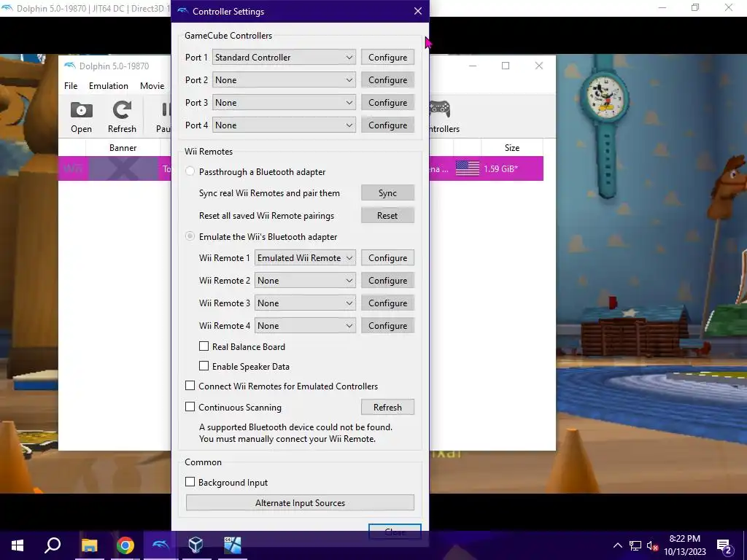The height and width of the screenshot is (560, 747).
Task: Enable Continuous Scanning checkbox
Action: (190, 407)
